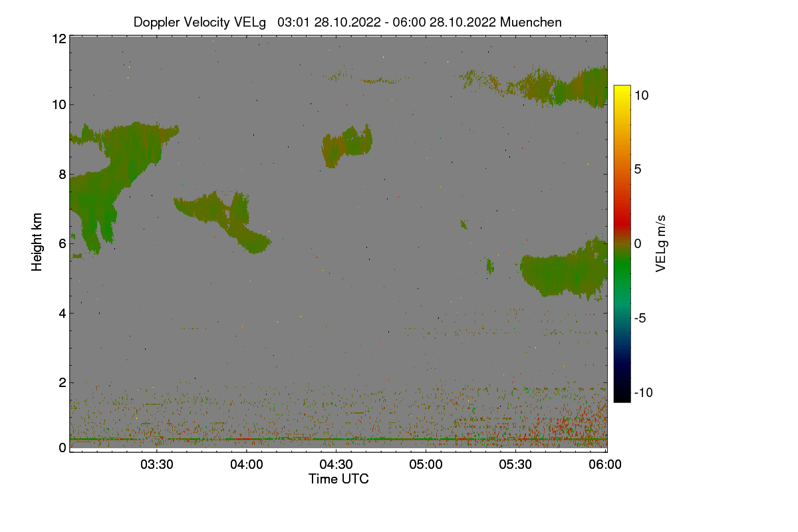Click the colorbar value 10 label
798x532 pixels.
click(641, 95)
